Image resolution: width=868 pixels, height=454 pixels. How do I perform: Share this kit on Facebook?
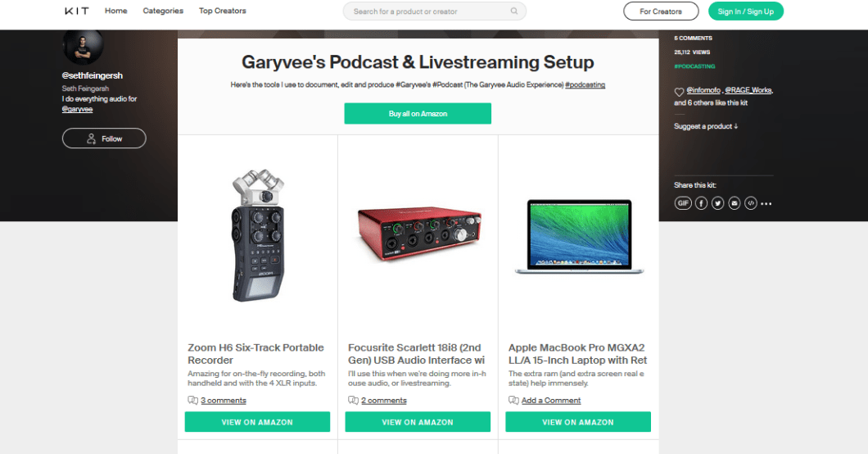coord(701,203)
